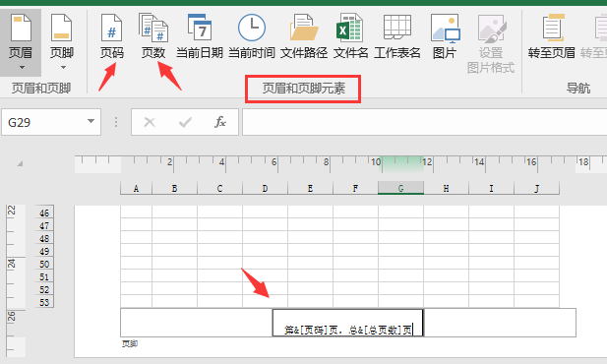Insert 工作表名 sheet name element
The image size is (607, 364).
point(397,36)
